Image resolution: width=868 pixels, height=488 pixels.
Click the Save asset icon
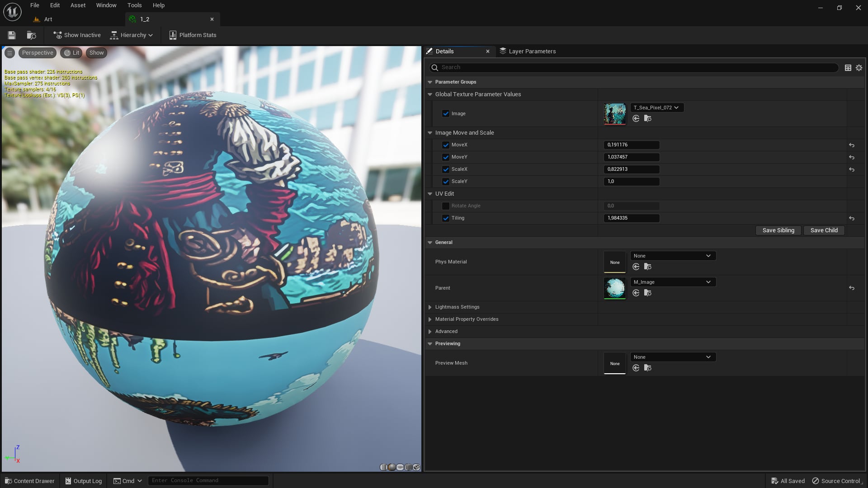click(12, 35)
